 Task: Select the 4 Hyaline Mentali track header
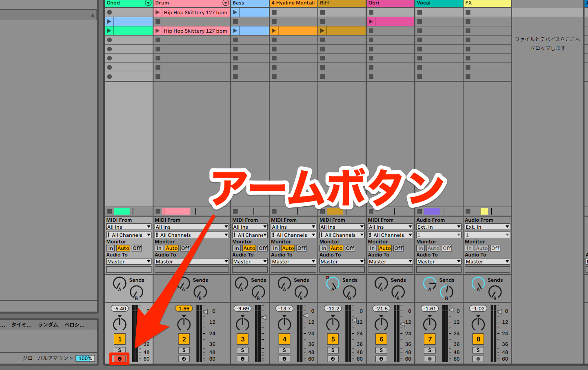point(293,3)
